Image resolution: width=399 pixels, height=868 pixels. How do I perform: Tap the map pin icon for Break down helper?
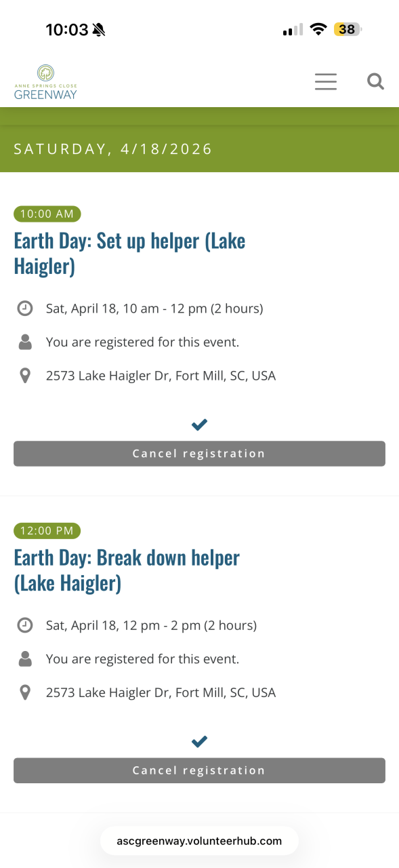point(25,692)
